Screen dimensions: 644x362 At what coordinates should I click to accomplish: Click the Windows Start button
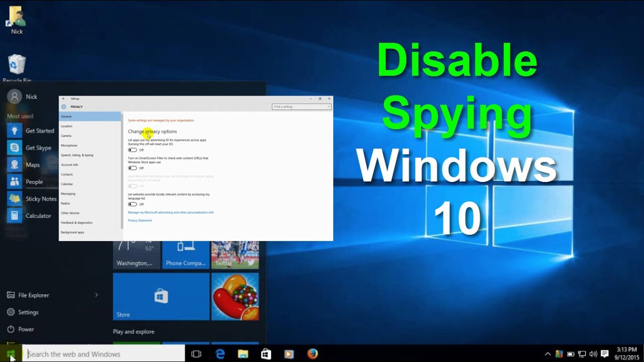11,354
